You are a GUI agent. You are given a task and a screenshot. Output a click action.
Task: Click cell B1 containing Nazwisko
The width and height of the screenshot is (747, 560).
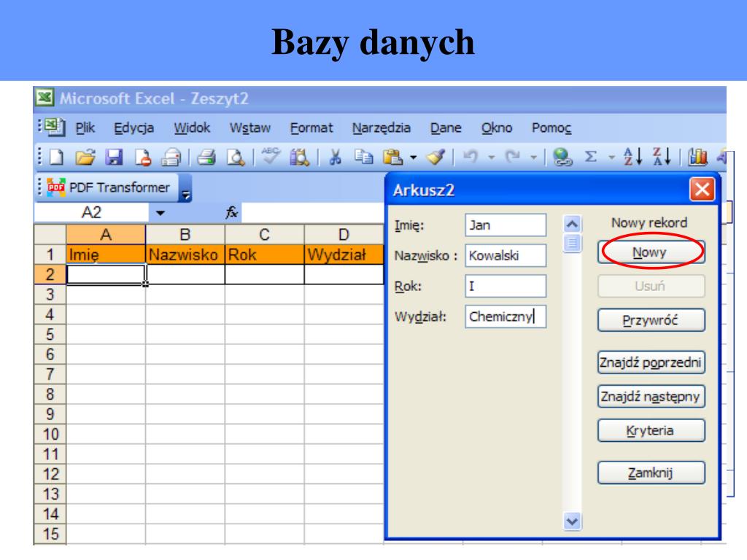point(185,254)
